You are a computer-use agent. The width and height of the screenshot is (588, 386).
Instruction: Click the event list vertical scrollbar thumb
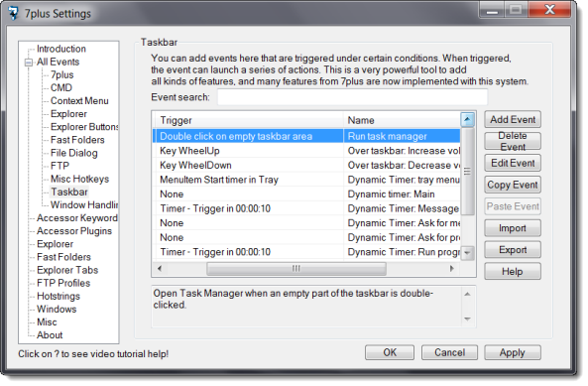(x=467, y=172)
